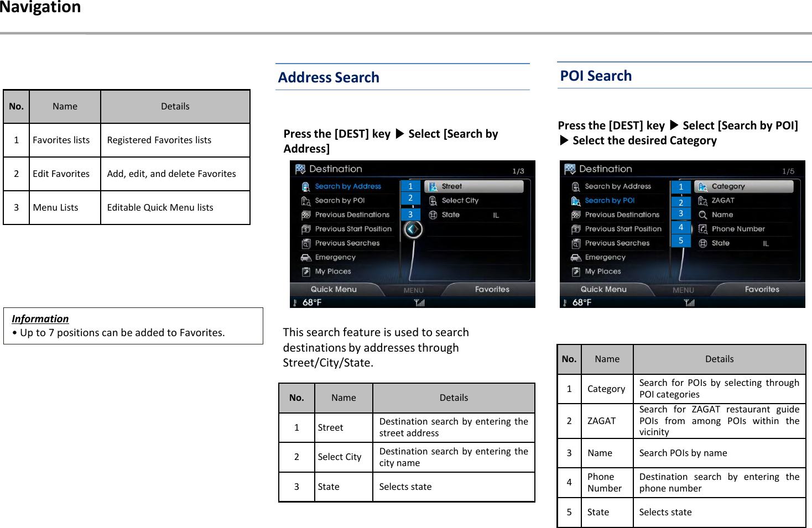Select MENU label in POI Search screen

pos(684,291)
